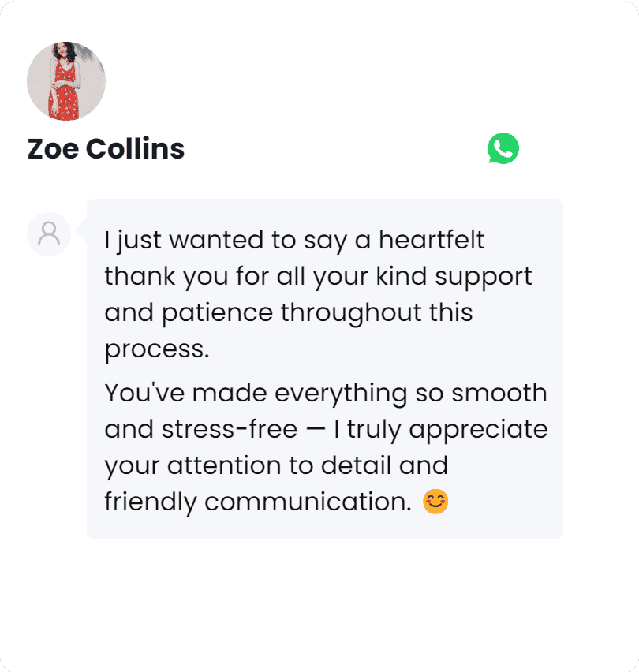Open Zoe Collins' round profile photo
Screen dimensions: 639x672
click(x=66, y=80)
